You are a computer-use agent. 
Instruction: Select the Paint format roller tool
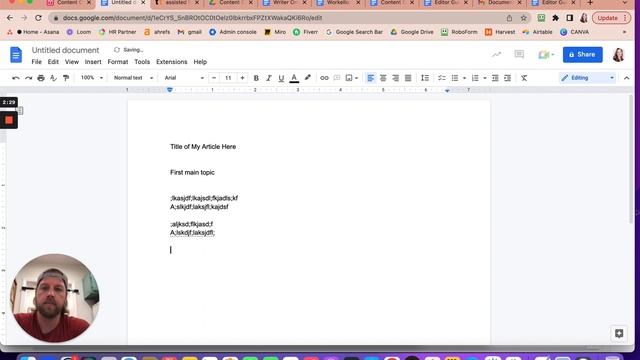point(66,78)
